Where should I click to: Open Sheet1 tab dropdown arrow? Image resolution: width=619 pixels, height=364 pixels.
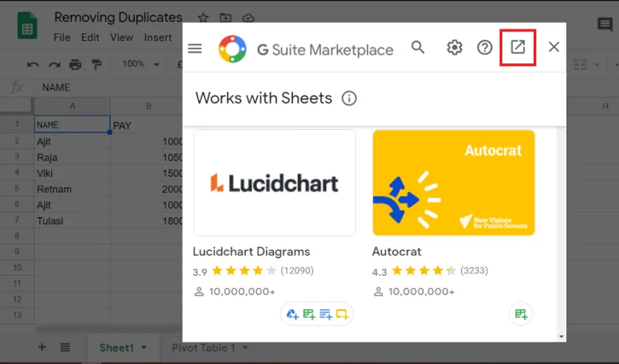(x=144, y=348)
